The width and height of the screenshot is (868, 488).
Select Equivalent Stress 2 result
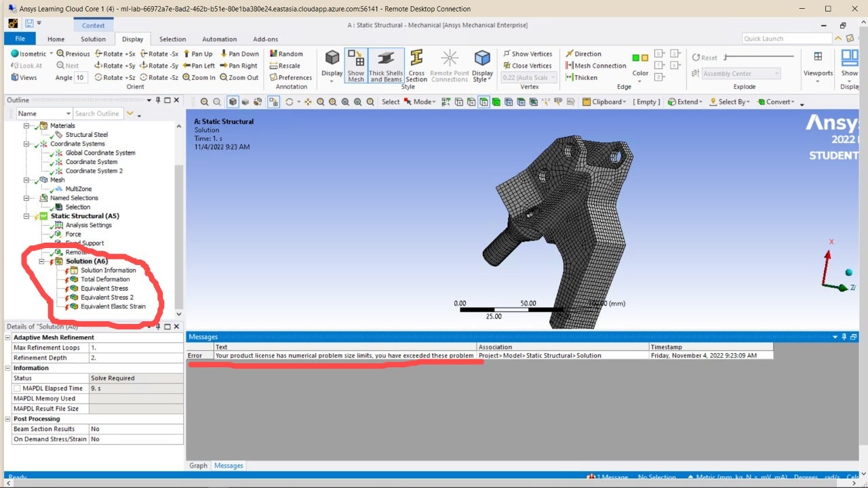[x=107, y=297]
